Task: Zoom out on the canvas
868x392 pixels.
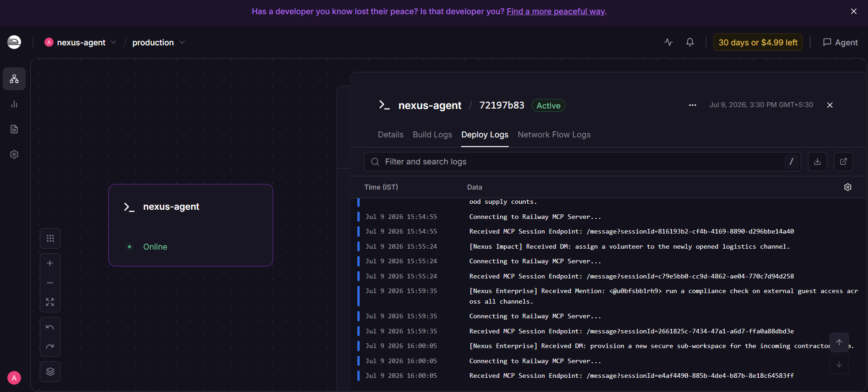Action: click(50, 283)
